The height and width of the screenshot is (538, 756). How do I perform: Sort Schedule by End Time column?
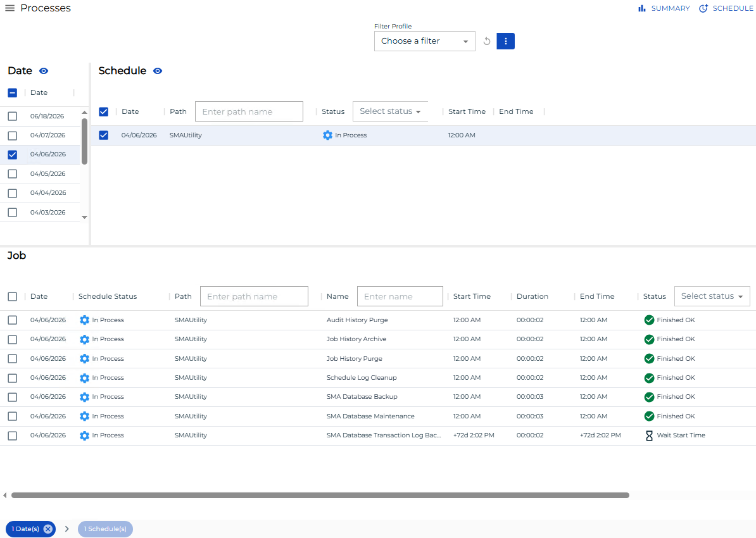pyautogui.click(x=516, y=111)
